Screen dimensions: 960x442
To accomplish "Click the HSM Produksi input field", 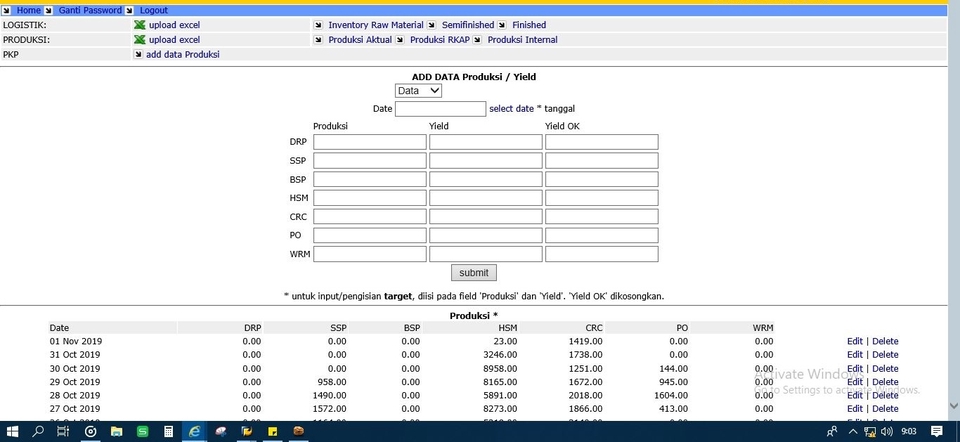I will click(370, 198).
